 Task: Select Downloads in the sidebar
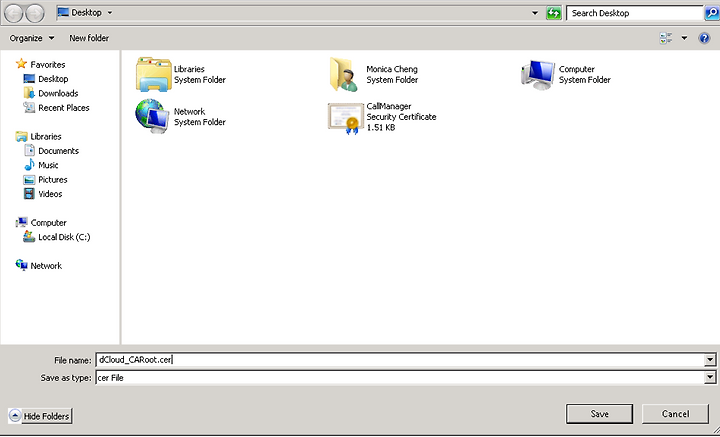[58, 93]
